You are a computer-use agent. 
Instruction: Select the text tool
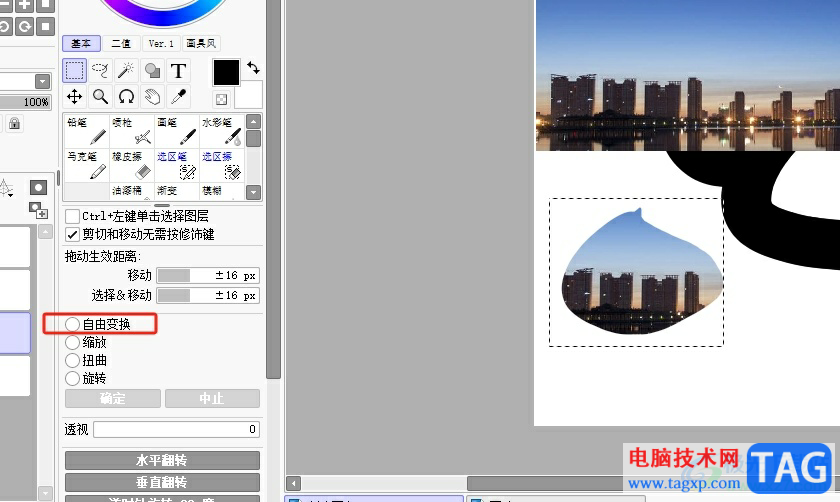pyautogui.click(x=178, y=70)
